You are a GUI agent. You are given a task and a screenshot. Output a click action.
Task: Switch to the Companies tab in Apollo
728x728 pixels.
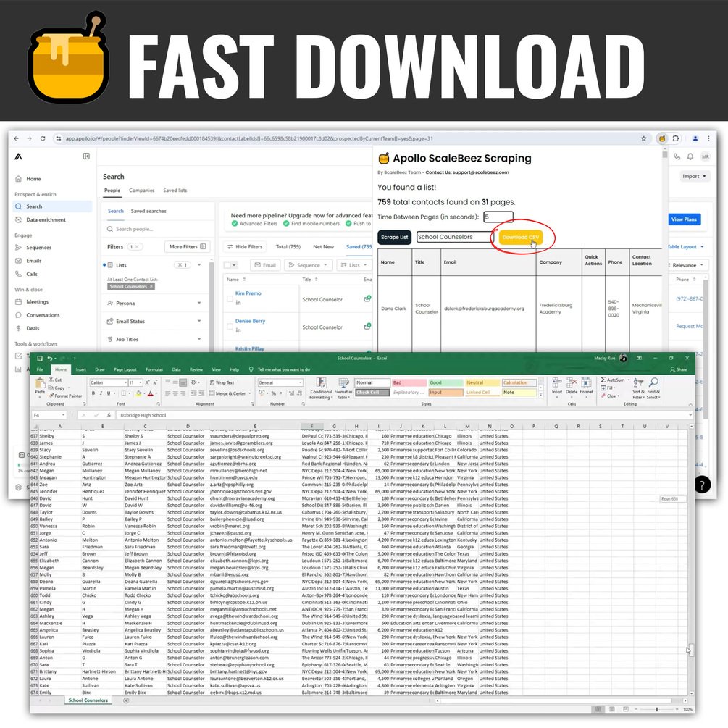click(141, 191)
